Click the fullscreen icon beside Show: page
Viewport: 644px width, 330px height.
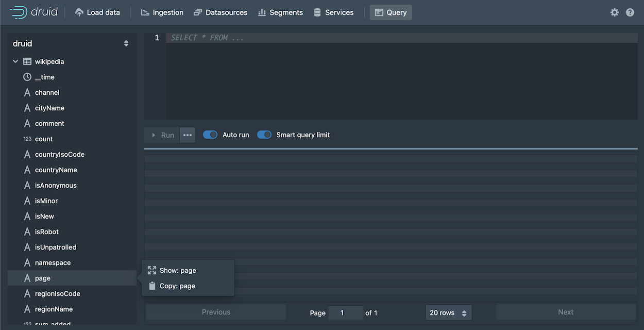[152, 270]
